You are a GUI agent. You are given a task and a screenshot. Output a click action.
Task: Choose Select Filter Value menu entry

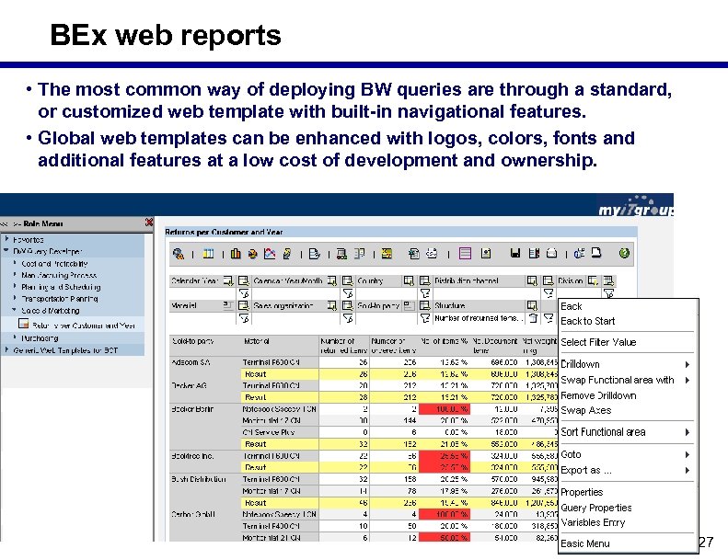tap(598, 342)
